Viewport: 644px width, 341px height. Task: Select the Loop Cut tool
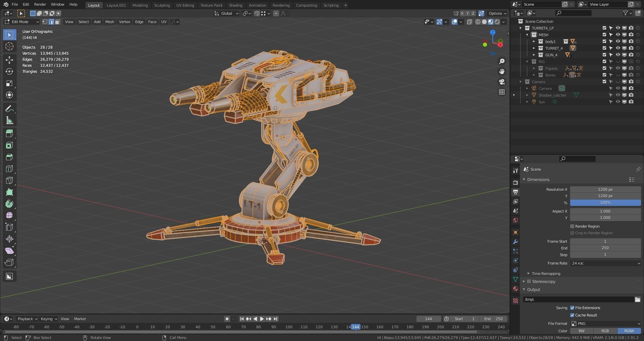click(9, 169)
